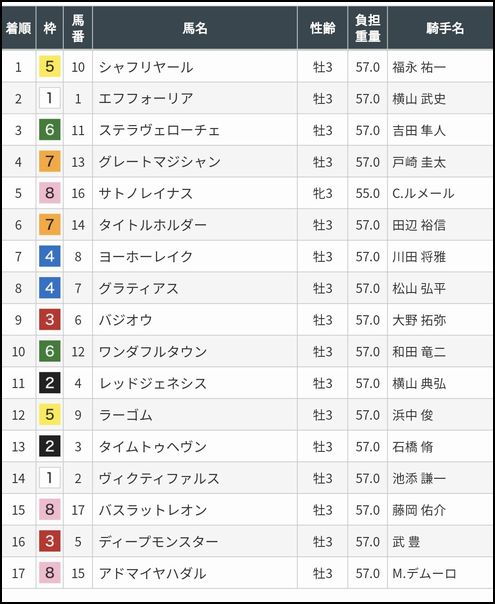Viewport: 495px width, 604px height.
Task: Click the white frame 1 badge for エフフォーリア
Action: (50, 98)
